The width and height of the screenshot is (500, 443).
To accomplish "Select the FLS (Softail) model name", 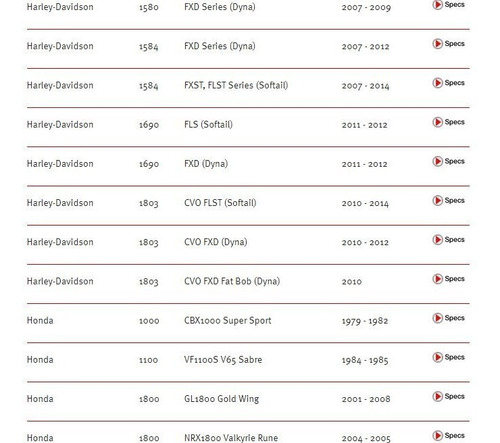I will pos(208,125).
